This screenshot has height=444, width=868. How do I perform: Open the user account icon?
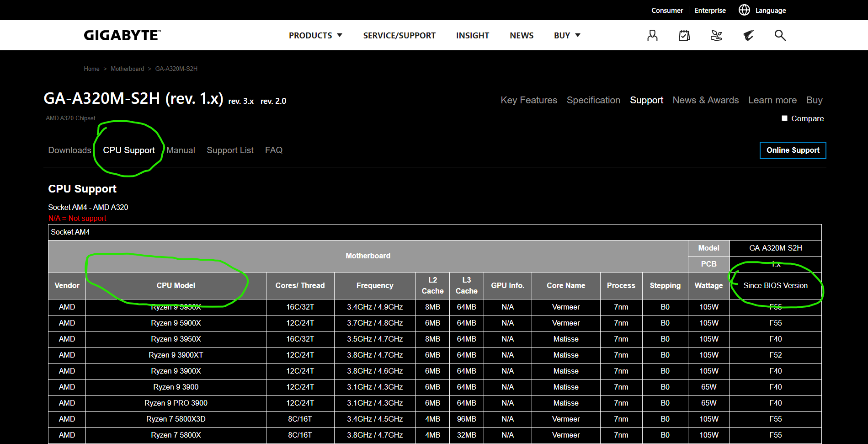(x=652, y=35)
